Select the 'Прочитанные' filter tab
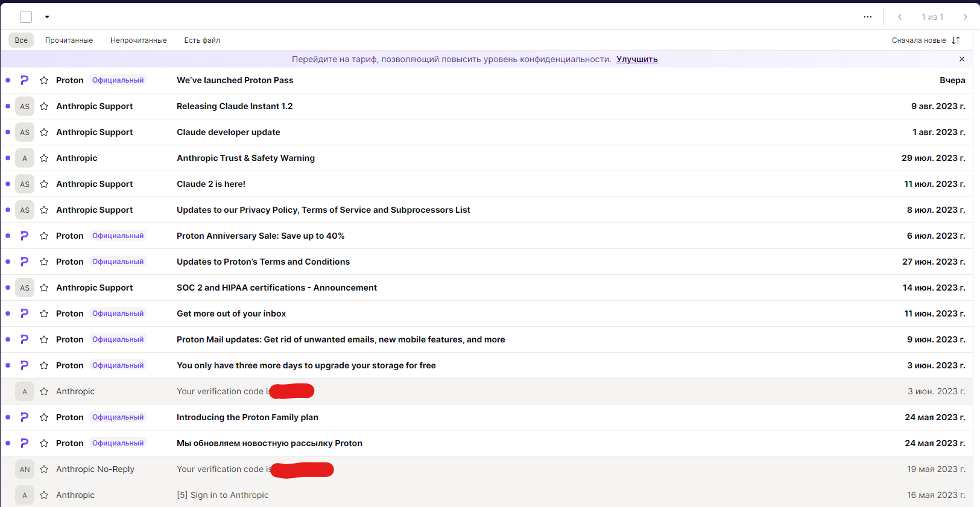This screenshot has width=980, height=507. pyautogui.click(x=69, y=40)
